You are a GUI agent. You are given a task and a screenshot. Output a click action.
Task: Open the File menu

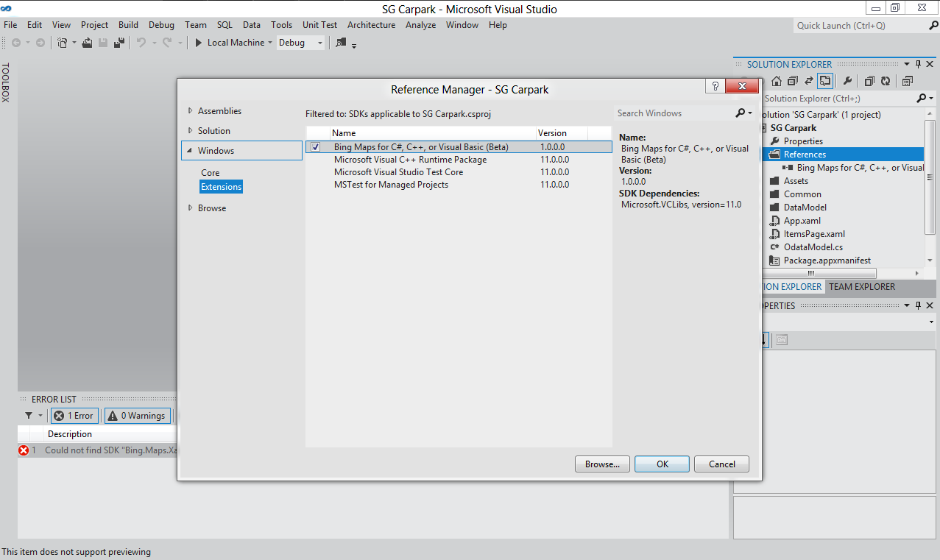10,25
